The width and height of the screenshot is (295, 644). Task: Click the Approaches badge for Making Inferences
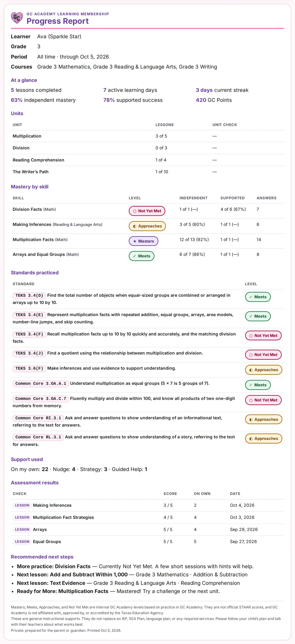[x=147, y=226]
